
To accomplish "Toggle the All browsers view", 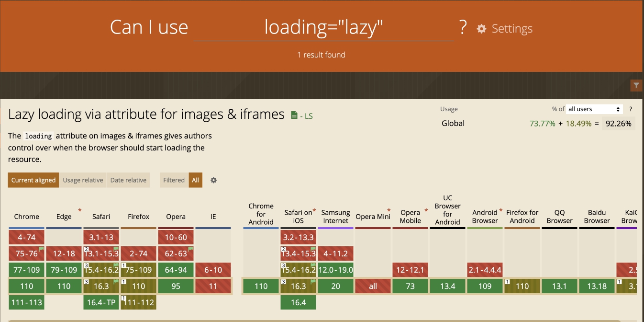I will point(195,180).
